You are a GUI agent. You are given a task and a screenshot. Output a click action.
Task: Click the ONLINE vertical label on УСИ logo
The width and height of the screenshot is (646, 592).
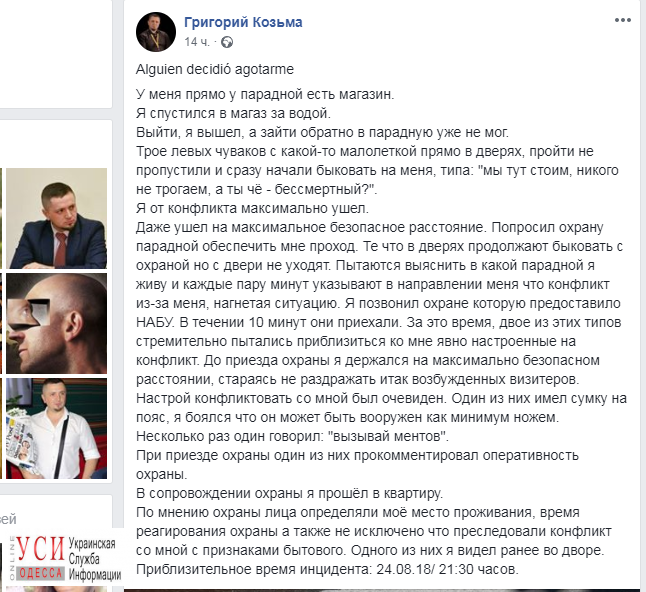tap(12, 558)
